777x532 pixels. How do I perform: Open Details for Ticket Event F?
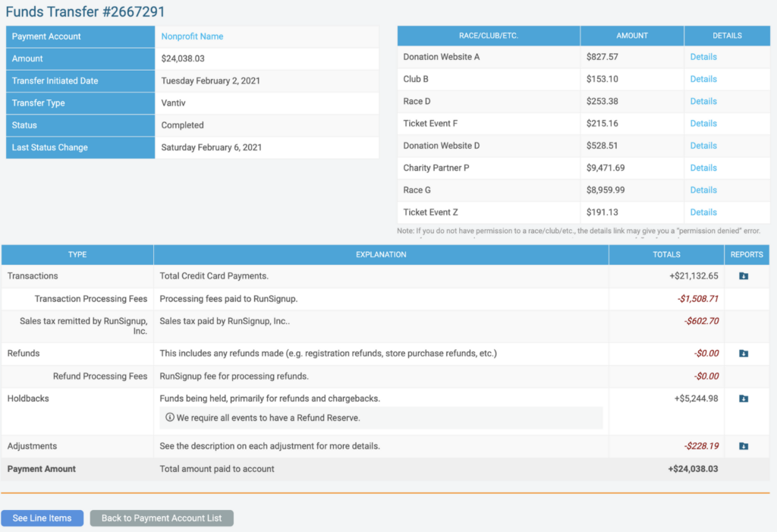tap(703, 123)
